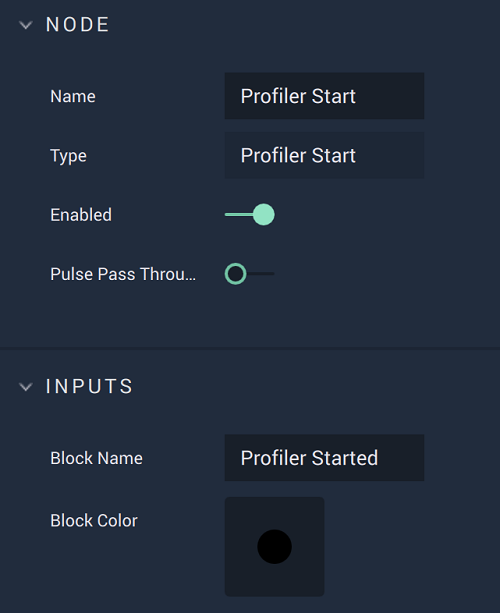Click the Enabled toggle's green track line
The width and height of the screenshot is (500, 613).
238,215
